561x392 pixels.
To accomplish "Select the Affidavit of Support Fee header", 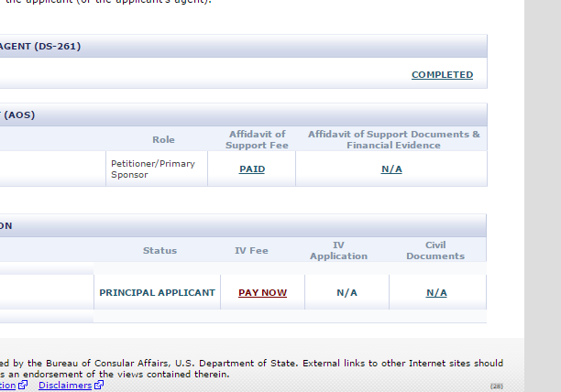I will click(257, 140).
